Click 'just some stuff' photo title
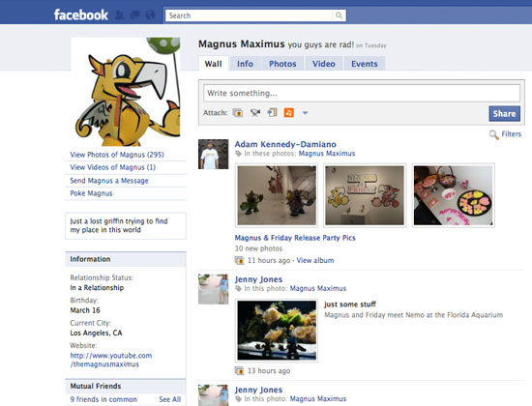532x406 pixels. pyautogui.click(x=350, y=304)
